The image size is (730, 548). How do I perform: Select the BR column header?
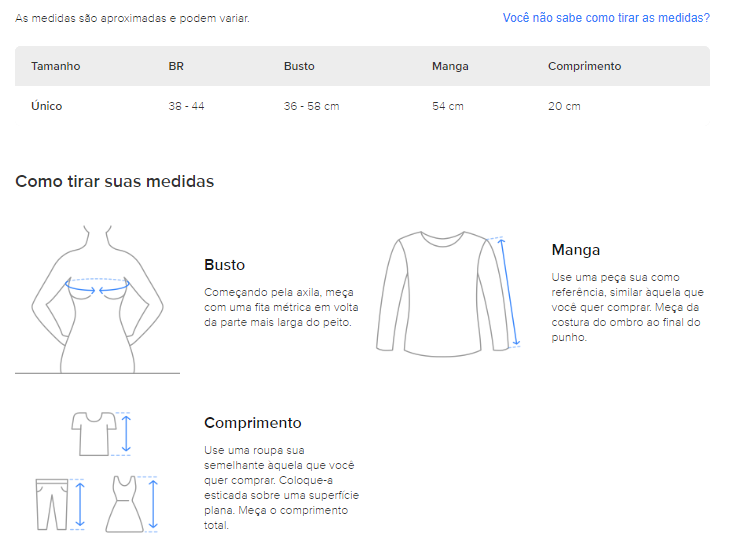click(176, 66)
